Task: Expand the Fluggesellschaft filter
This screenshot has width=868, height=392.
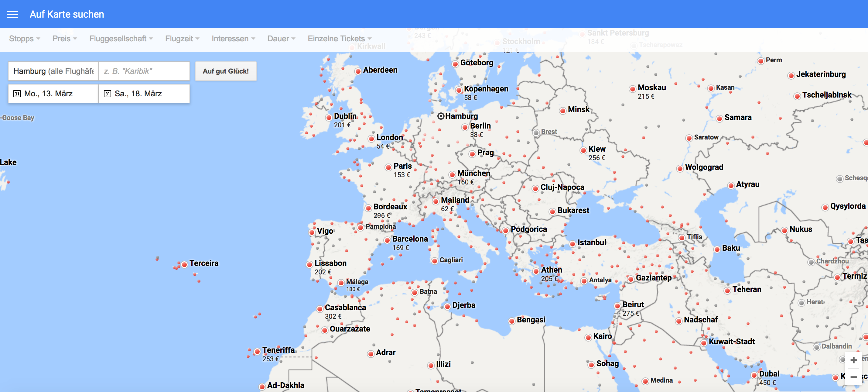Action: 121,39
